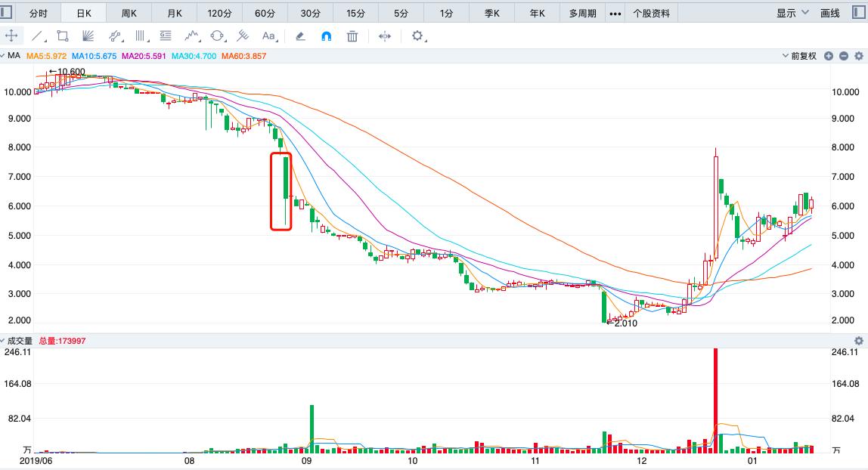
Task: Click the trash can delete drawings icon
Action: tap(352, 36)
